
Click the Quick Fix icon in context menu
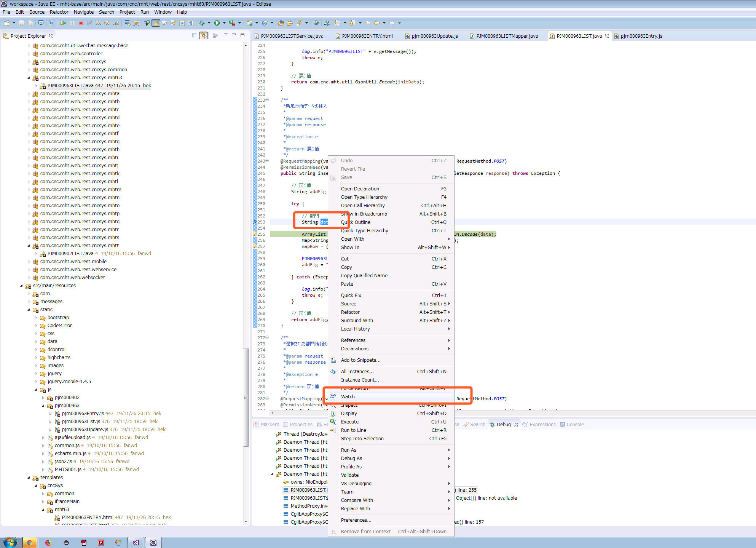(x=334, y=295)
